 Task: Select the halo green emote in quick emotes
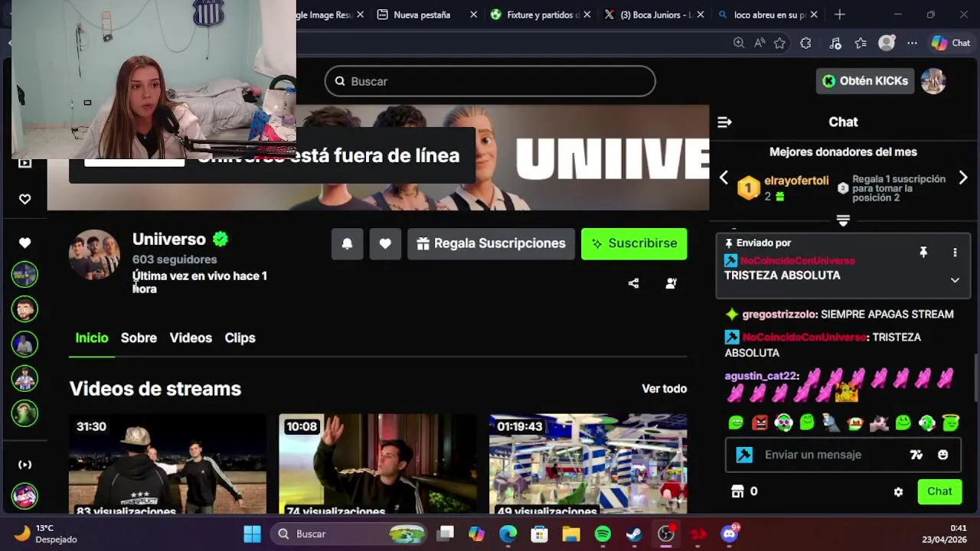tap(950, 422)
